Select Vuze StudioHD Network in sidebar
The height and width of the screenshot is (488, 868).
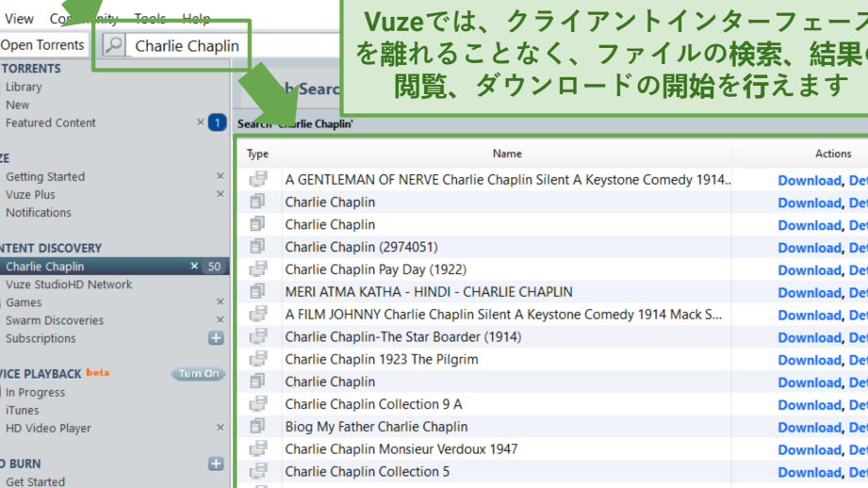coord(69,285)
